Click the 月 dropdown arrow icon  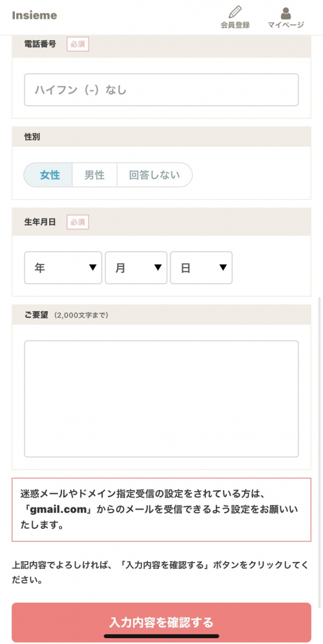(158, 268)
